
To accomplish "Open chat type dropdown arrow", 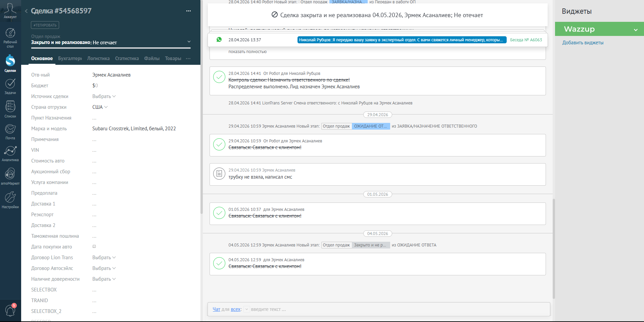I will coord(246,309).
